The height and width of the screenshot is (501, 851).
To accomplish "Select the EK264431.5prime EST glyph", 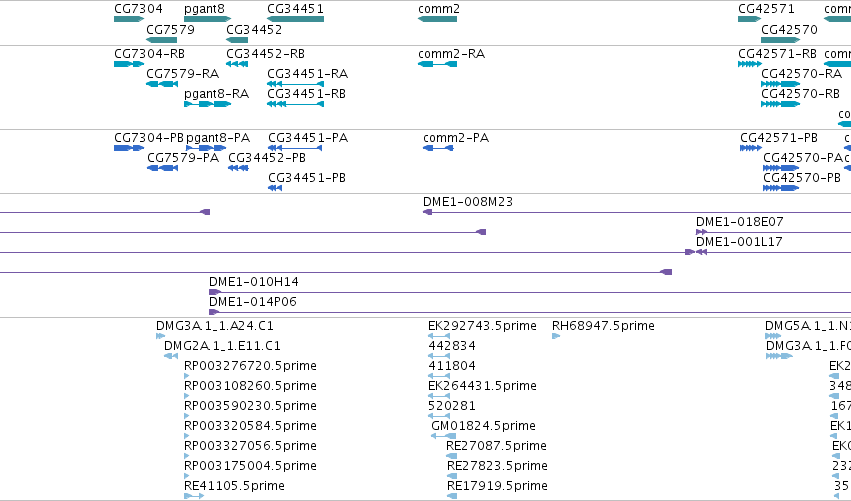I will [439, 396].
